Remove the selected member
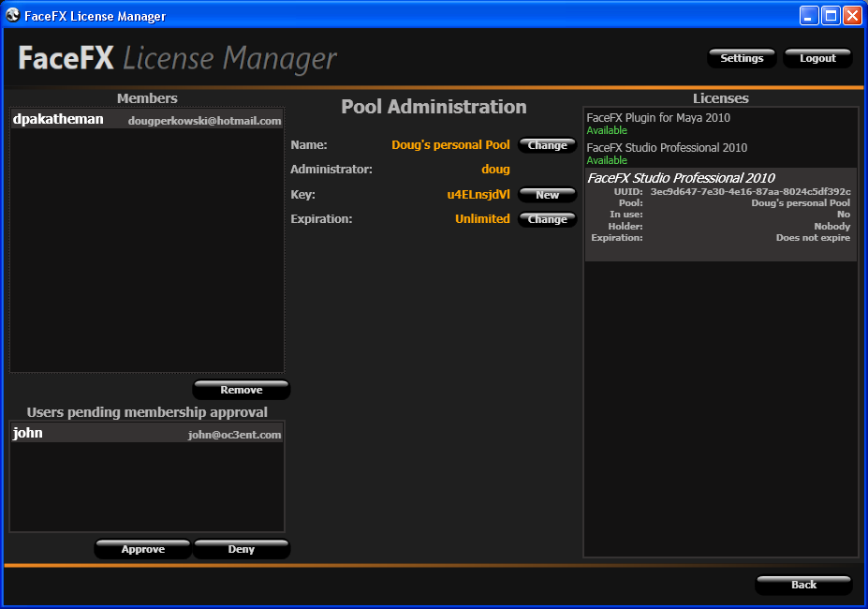The width and height of the screenshot is (868, 609). coord(242,390)
